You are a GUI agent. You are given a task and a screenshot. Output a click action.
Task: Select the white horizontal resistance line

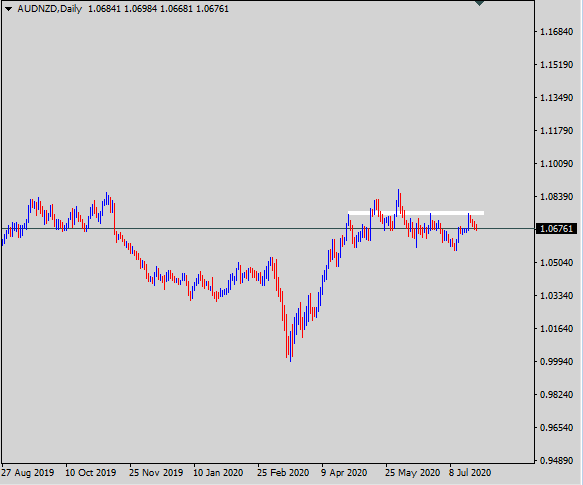[416, 213]
